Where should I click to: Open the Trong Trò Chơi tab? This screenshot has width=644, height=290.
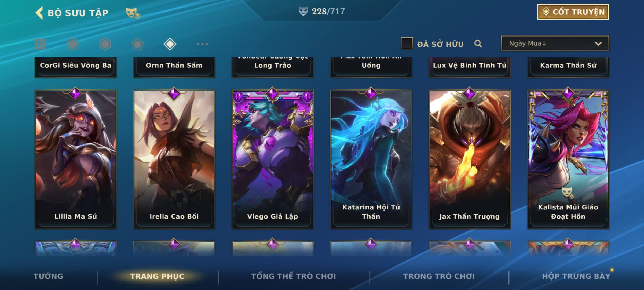[439, 276]
